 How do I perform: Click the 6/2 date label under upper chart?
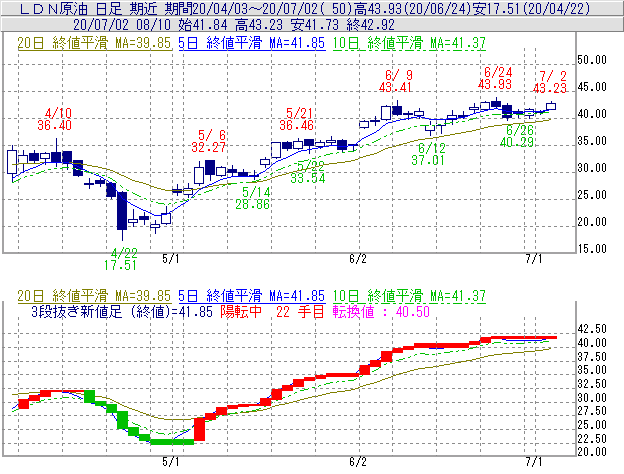[358, 259]
